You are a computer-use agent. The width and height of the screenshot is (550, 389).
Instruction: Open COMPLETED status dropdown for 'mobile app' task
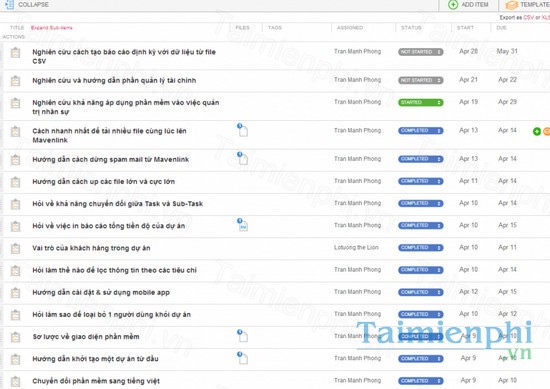pyautogui.click(x=421, y=292)
